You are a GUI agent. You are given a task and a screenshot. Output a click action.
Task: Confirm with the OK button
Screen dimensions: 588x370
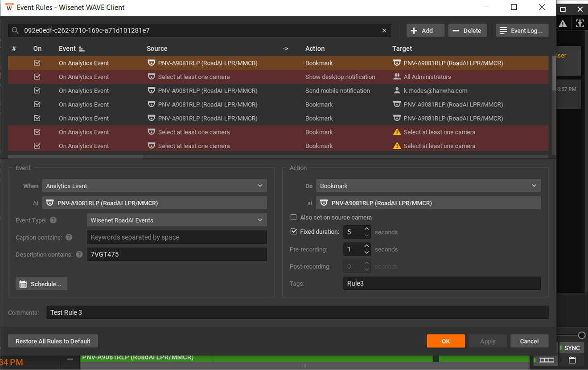(x=446, y=341)
